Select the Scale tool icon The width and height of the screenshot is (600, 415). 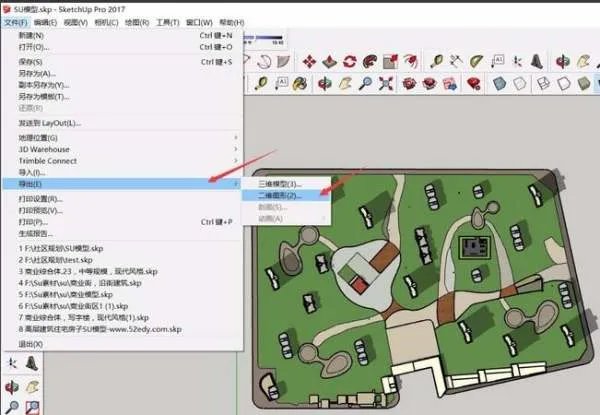click(390, 62)
